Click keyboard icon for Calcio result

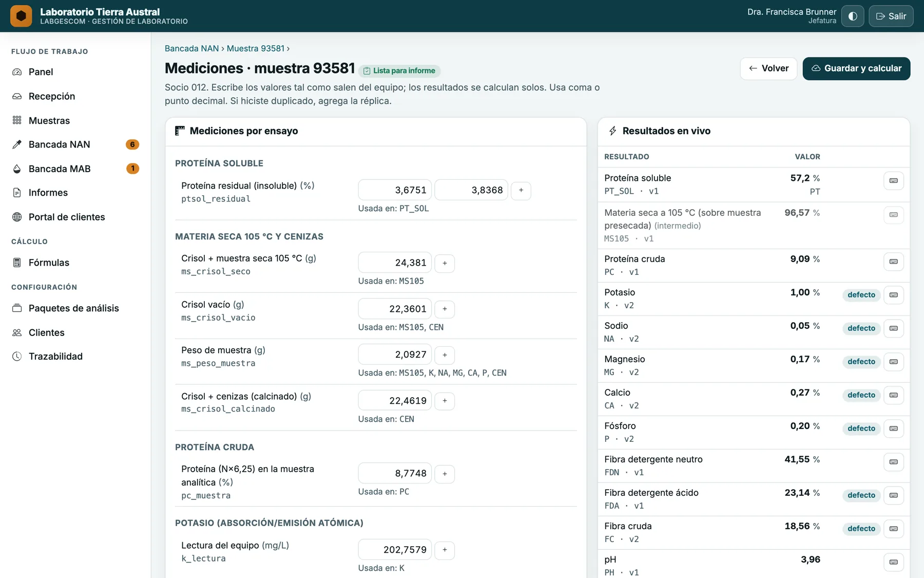[894, 395]
